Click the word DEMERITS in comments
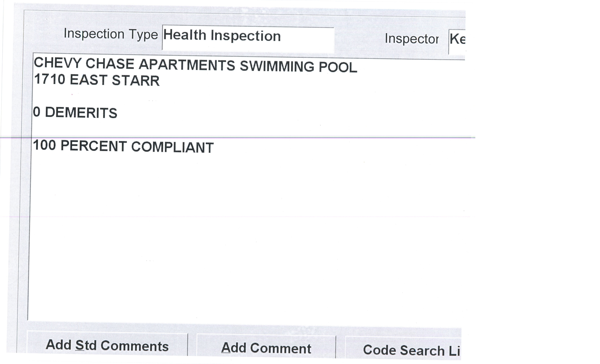The height and width of the screenshot is (364, 600). [x=81, y=113]
